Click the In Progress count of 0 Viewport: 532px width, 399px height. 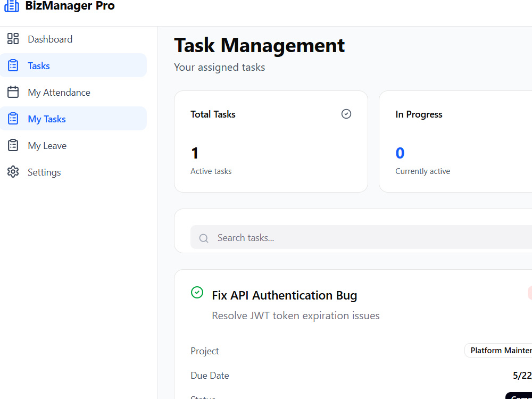(x=400, y=153)
